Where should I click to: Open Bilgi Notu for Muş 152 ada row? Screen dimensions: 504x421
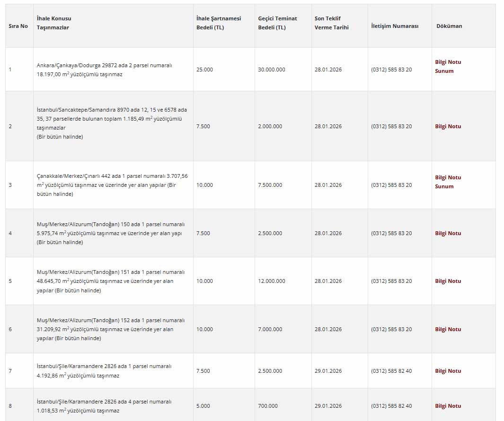click(x=448, y=329)
